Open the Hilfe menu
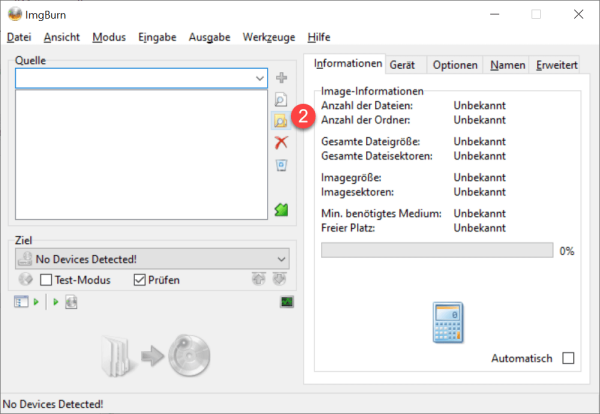The width and height of the screenshot is (600, 414). (x=319, y=37)
